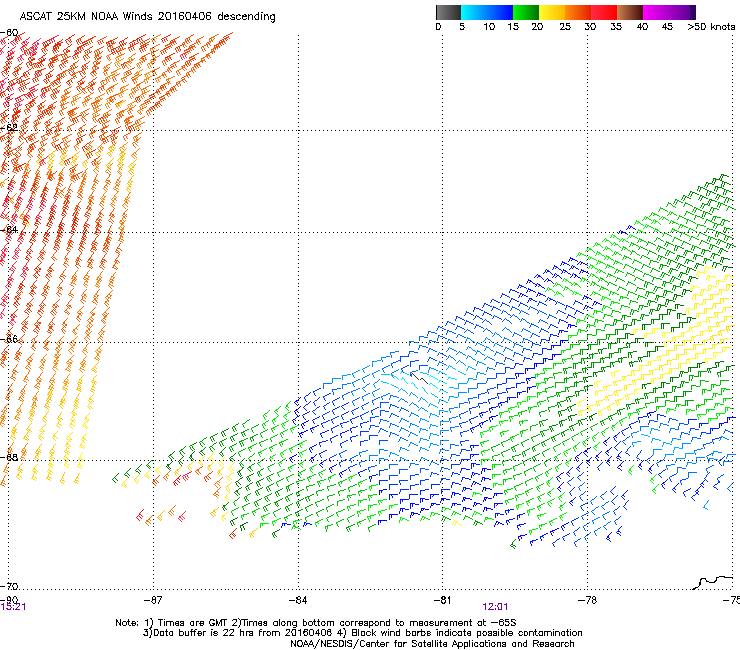Image resolution: width=740 pixels, height=650 pixels.
Task: Click the black coastline near -70 latitude
Action: (x=714, y=582)
